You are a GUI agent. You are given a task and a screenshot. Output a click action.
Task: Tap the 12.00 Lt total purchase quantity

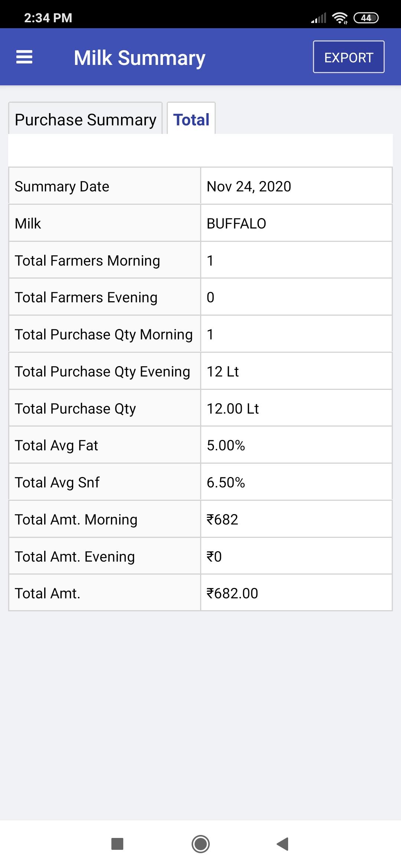[x=233, y=408]
